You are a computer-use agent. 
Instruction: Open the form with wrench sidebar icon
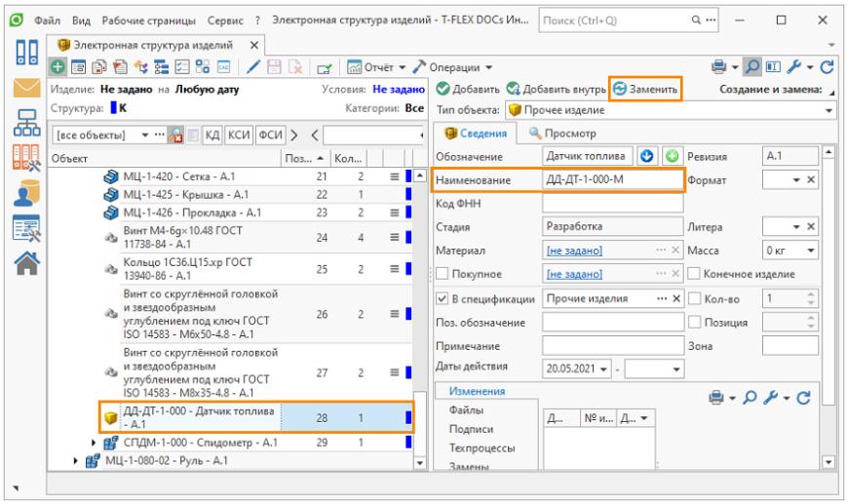[x=26, y=228]
